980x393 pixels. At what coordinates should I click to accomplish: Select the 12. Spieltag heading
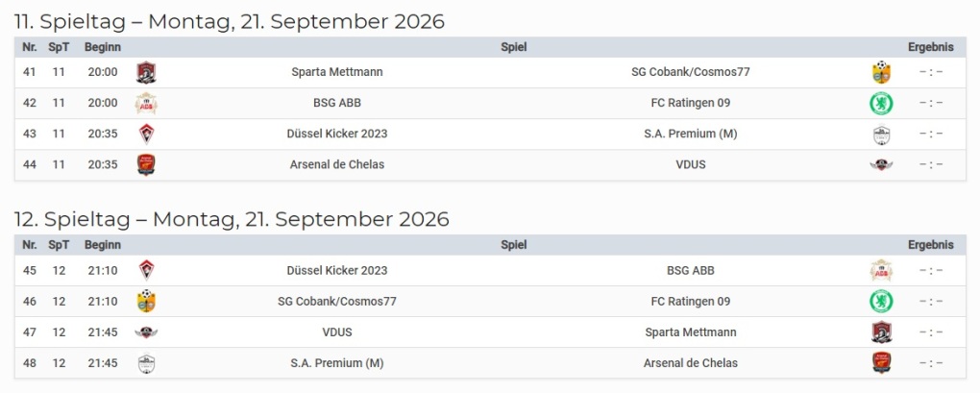pos(232,219)
